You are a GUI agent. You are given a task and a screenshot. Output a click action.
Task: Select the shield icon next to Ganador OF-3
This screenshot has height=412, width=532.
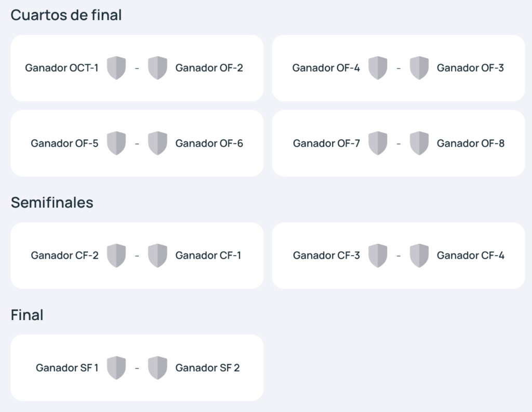(419, 68)
